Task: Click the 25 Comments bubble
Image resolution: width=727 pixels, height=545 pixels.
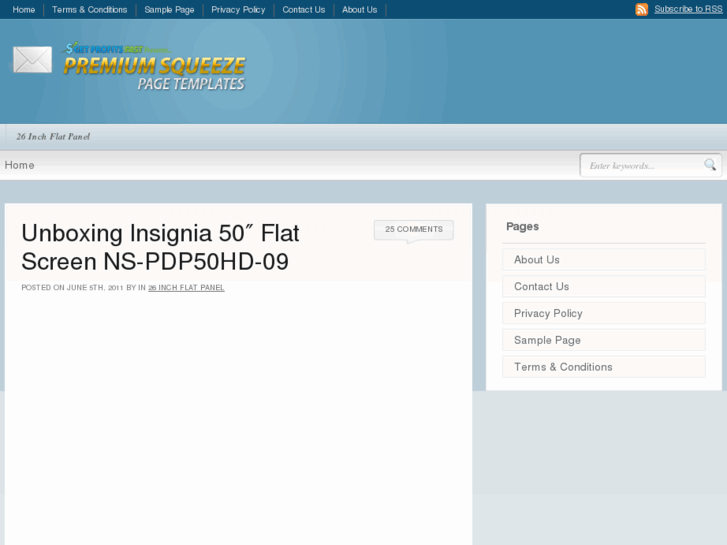Action: pyautogui.click(x=414, y=230)
